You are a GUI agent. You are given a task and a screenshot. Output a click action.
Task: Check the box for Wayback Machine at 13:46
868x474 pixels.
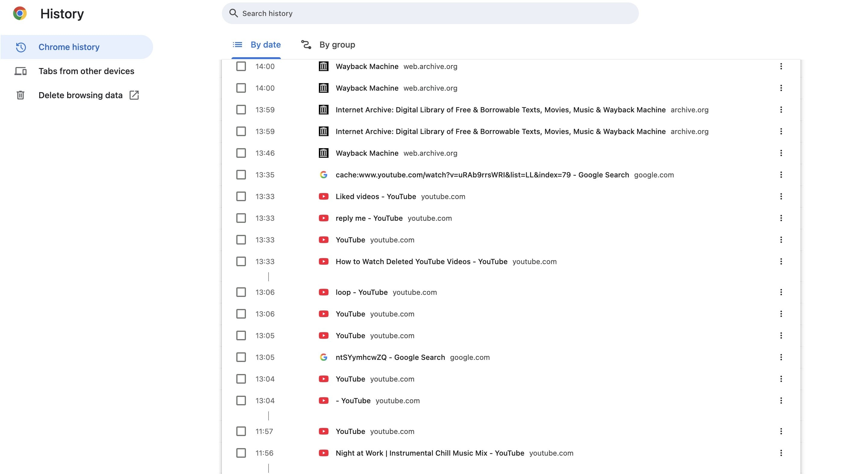click(241, 153)
